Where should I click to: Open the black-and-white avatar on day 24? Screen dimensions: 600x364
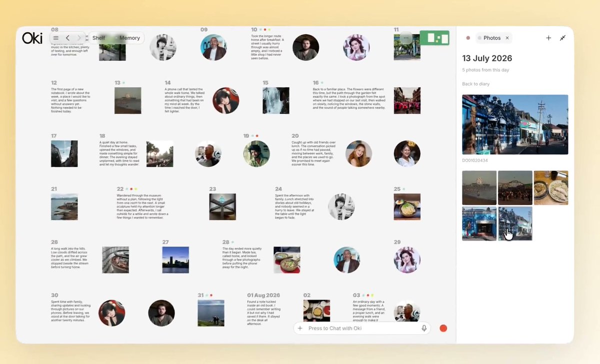pyautogui.click(x=341, y=207)
